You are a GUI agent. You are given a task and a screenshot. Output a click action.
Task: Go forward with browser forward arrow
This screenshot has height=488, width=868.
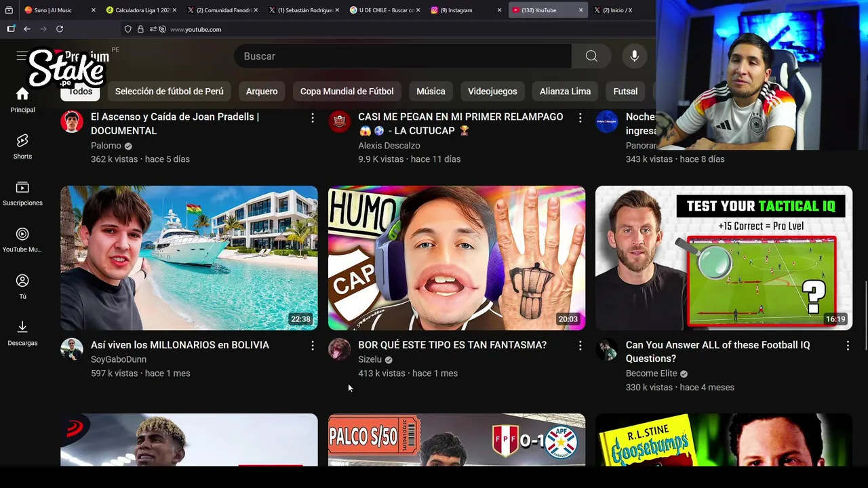click(43, 29)
